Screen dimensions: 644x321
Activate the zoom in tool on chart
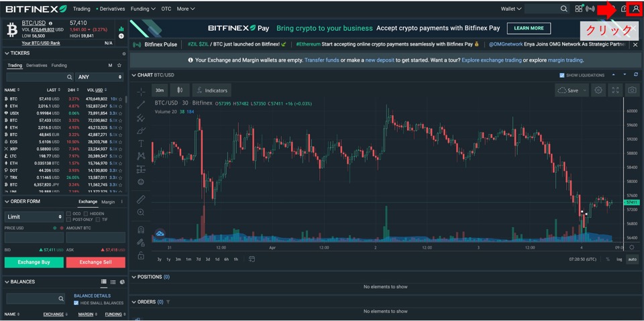coord(141,212)
